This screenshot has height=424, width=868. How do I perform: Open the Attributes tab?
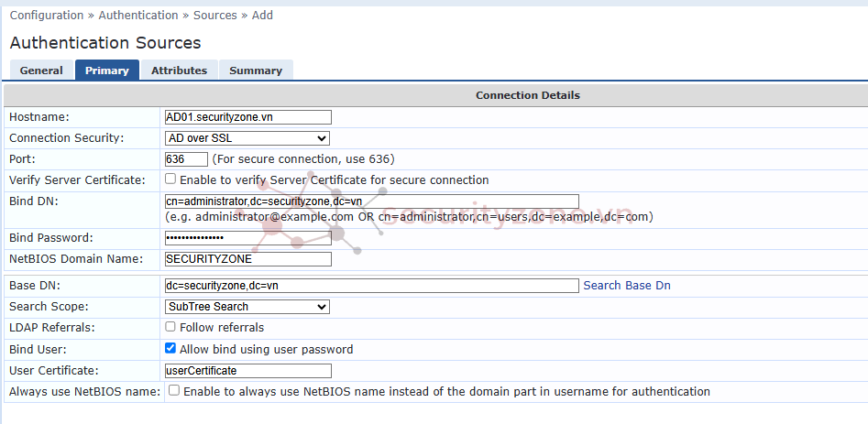click(179, 71)
